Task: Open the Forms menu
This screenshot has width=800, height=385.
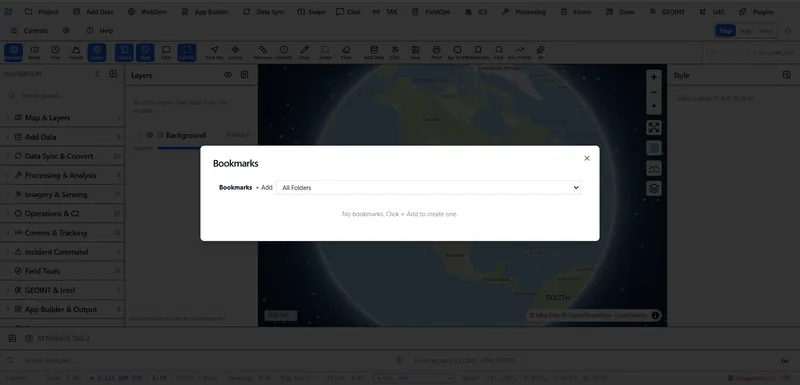Action: point(576,12)
